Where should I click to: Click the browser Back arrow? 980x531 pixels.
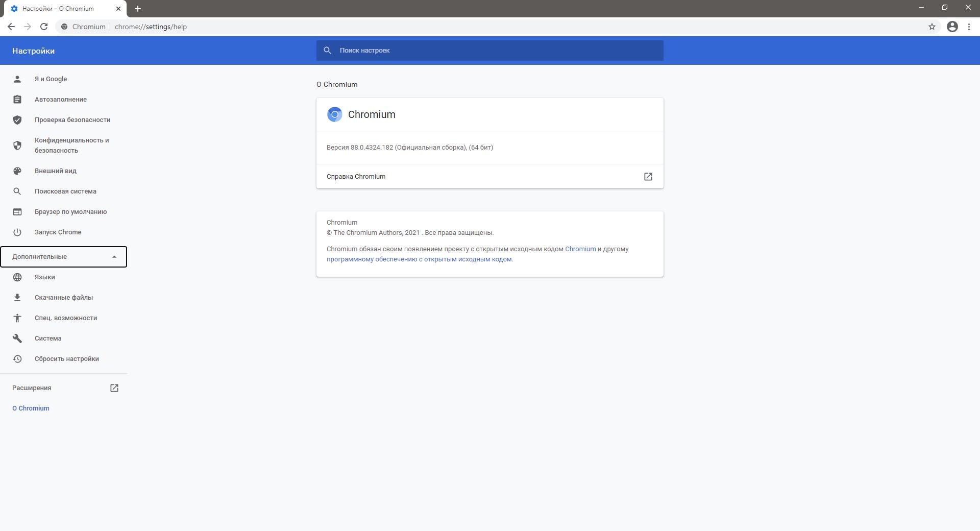pyautogui.click(x=11, y=27)
